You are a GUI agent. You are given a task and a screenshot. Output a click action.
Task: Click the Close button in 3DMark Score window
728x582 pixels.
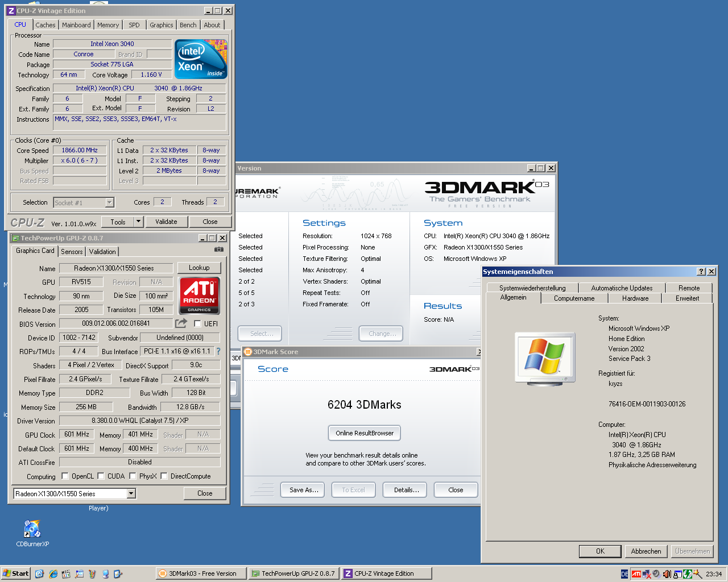pyautogui.click(x=456, y=490)
